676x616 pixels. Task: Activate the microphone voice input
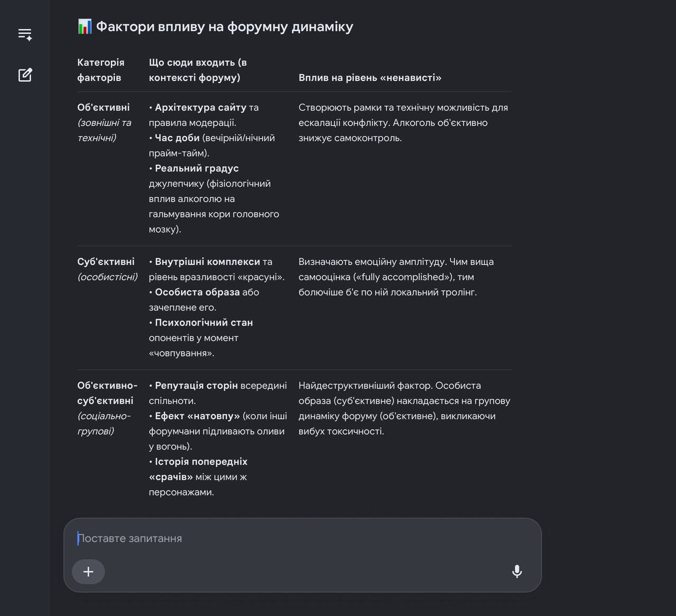(x=517, y=571)
